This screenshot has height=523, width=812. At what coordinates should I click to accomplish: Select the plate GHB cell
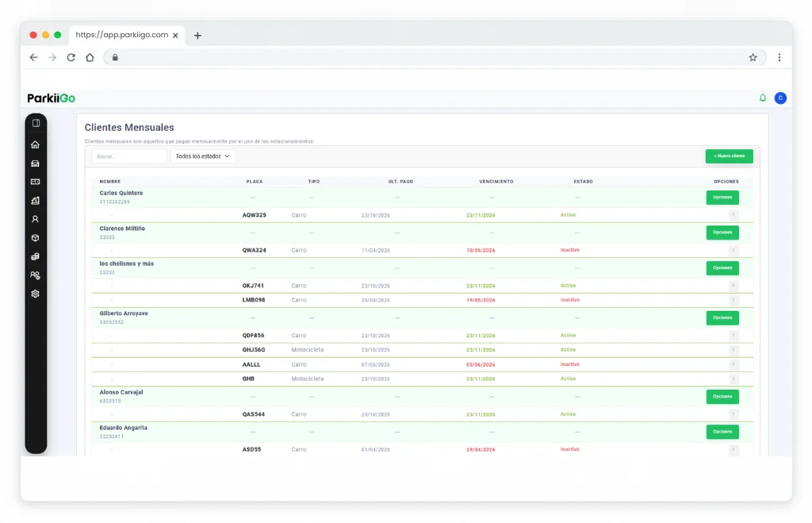(x=248, y=379)
